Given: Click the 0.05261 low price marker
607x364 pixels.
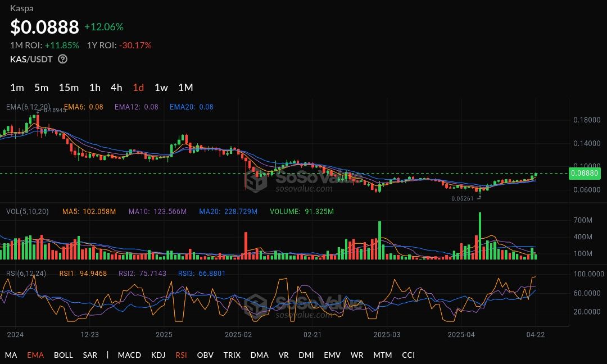Looking at the screenshot, I should tap(462, 198).
